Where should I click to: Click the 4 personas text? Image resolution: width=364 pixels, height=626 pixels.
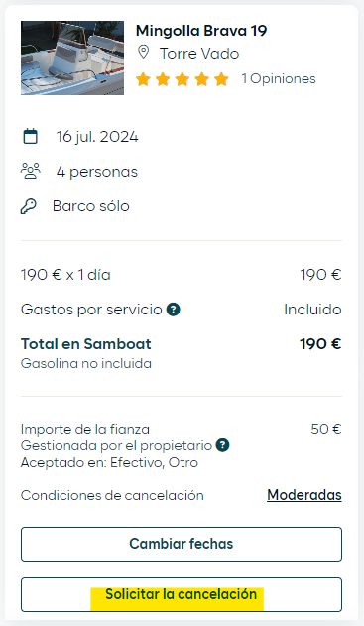click(97, 172)
